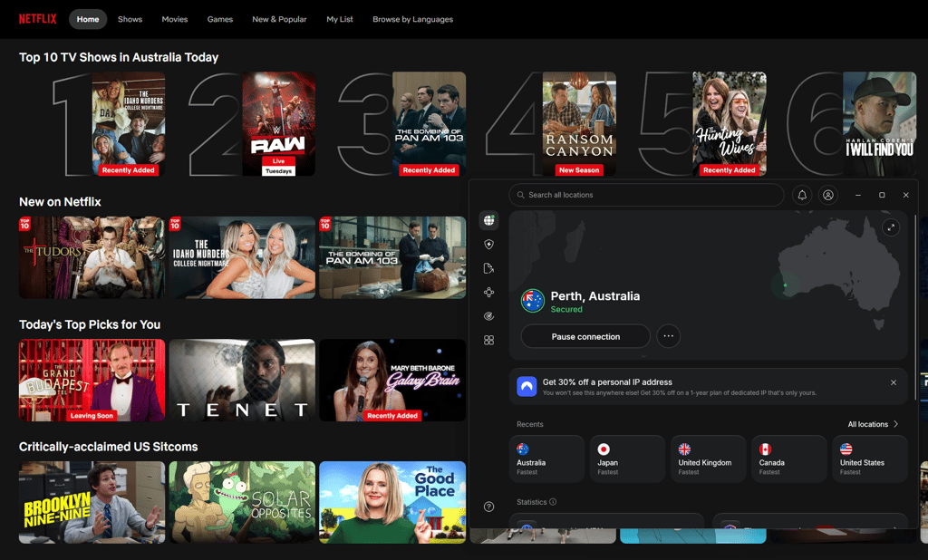
Task: Connect to recent location Japan
Action: (627, 459)
